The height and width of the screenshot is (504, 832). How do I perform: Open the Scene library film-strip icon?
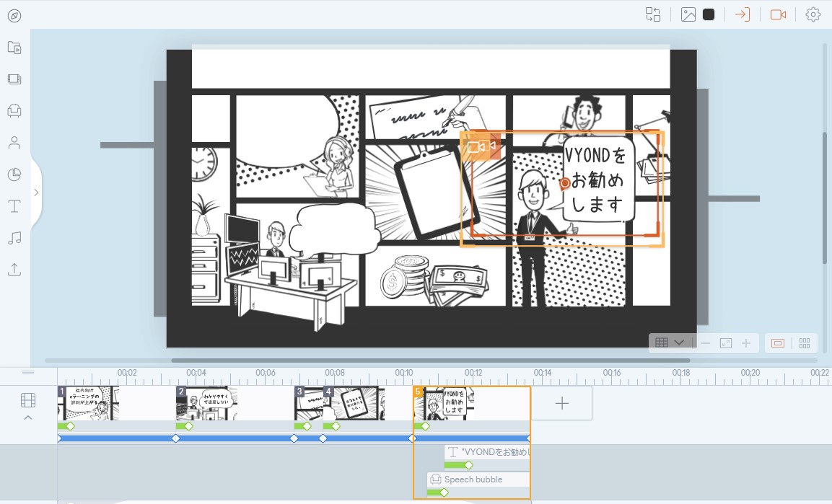14,79
